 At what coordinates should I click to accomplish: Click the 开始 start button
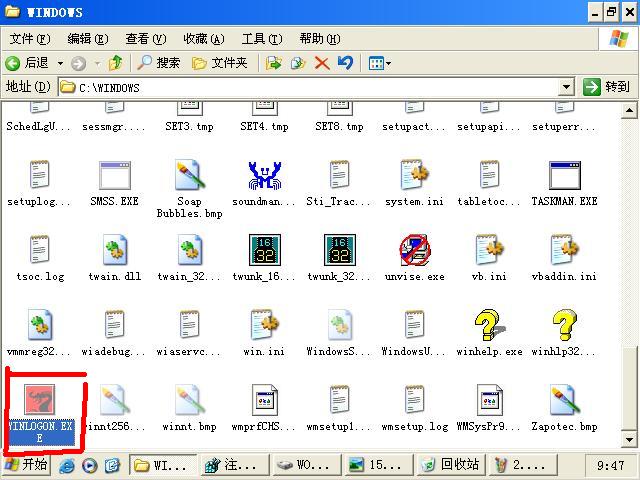[x=27, y=465]
